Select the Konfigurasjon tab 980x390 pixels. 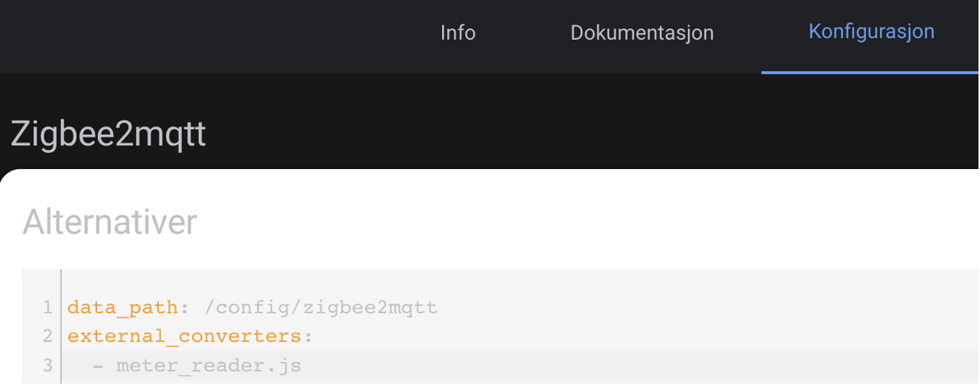tap(871, 31)
